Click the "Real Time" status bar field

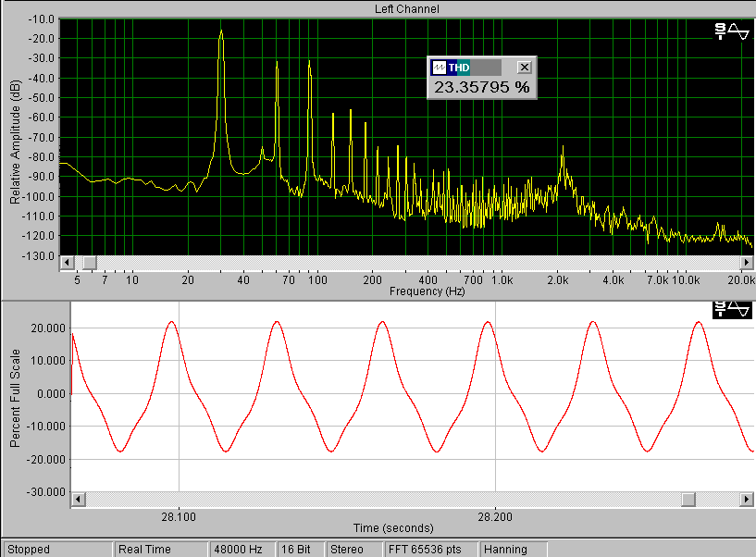pyautogui.click(x=161, y=550)
